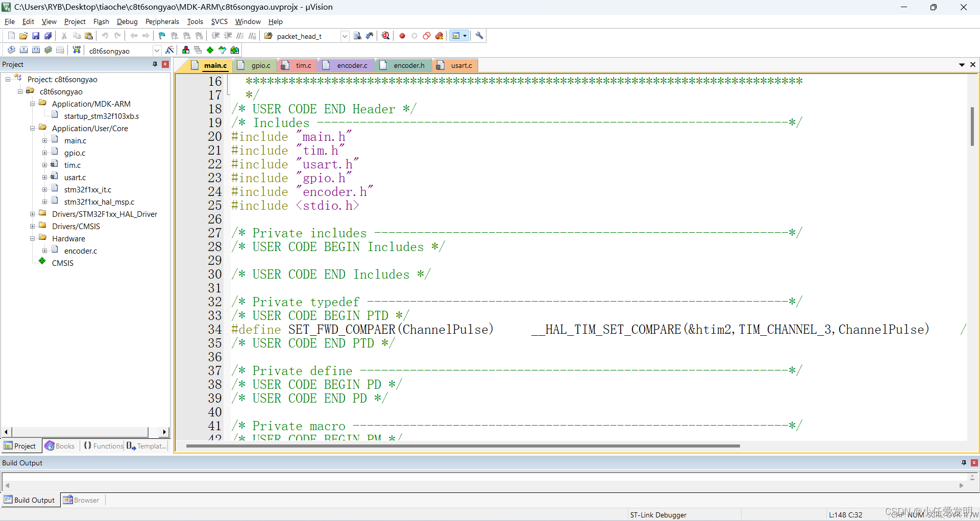
Task: Switch to the encoder.c tab
Action: coord(351,65)
